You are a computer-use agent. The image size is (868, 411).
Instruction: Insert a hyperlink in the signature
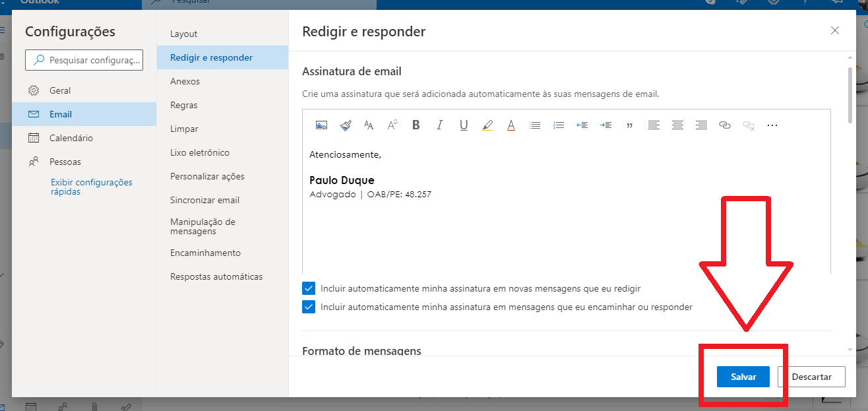point(725,125)
